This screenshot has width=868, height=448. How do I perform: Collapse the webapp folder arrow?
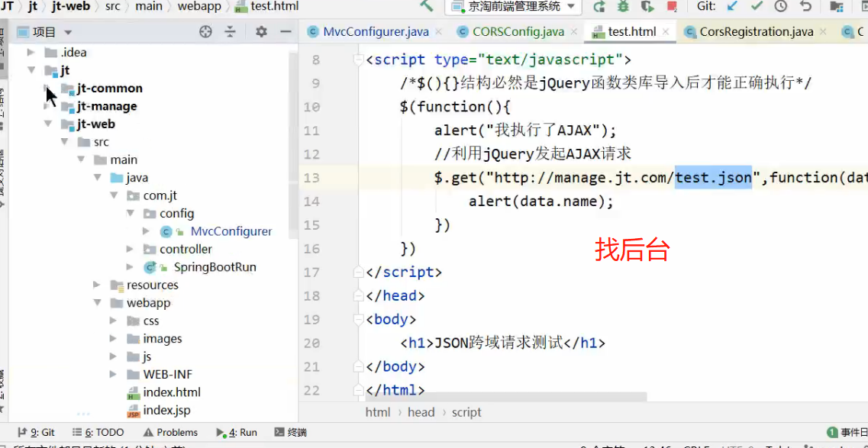98,302
